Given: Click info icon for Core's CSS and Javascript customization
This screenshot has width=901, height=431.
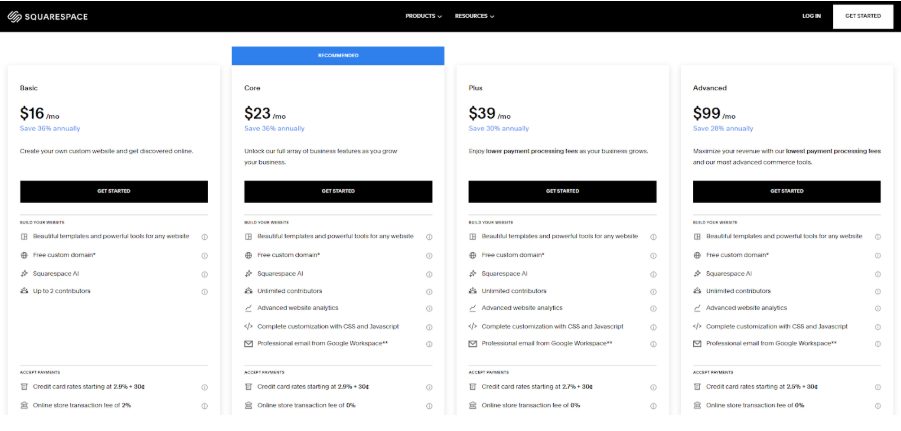Looking at the screenshot, I should click(429, 327).
